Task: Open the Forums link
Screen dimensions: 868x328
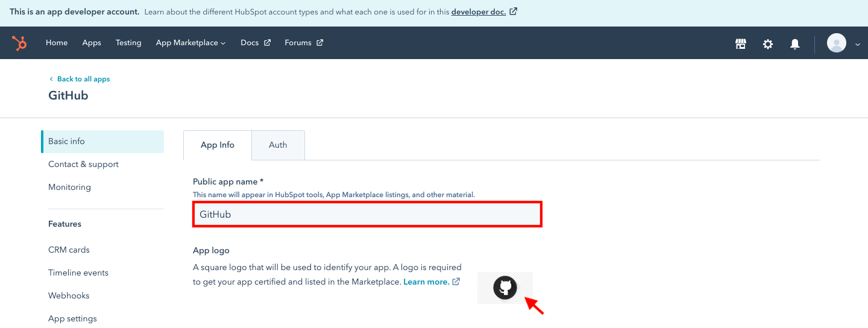Action: coord(298,43)
